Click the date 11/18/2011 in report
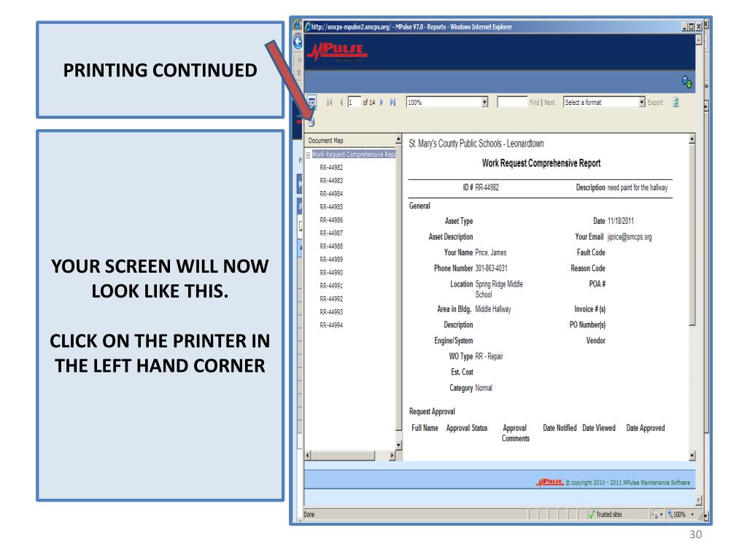 point(621,221)
